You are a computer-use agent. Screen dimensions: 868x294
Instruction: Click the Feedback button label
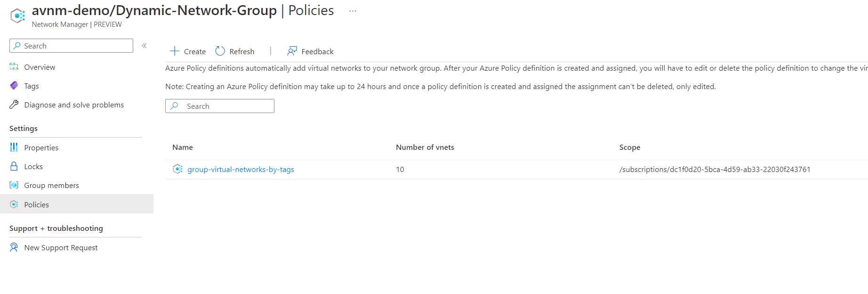tap(317, 52)
